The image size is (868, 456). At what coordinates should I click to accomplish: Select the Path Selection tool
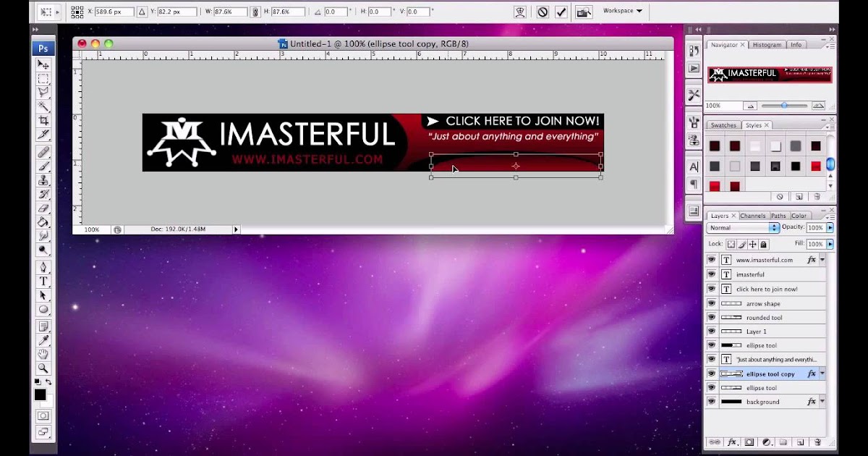point(43,295)
